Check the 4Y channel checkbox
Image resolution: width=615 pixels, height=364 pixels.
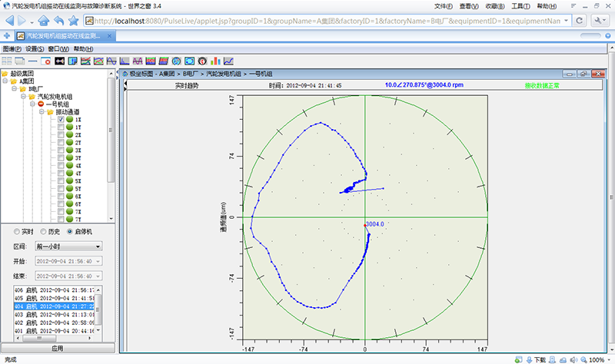(x=61, y=174)
